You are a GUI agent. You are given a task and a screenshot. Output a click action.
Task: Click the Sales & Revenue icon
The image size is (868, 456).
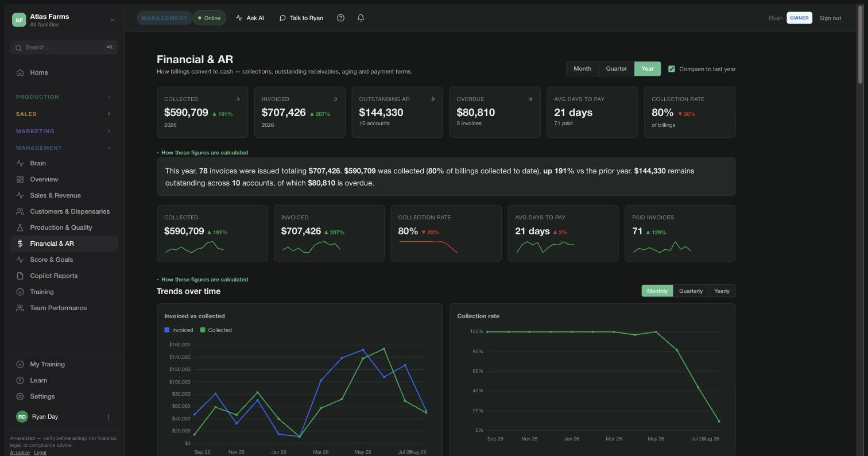click(20, 195)
